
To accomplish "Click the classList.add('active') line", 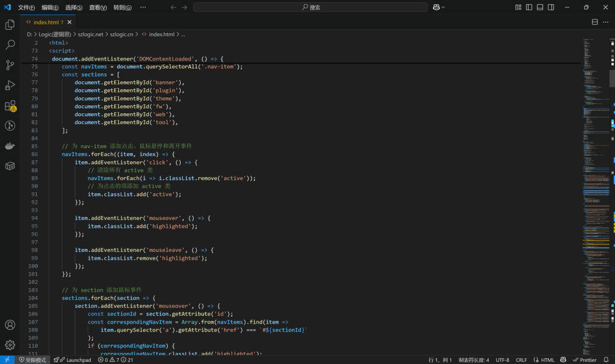I will tap(135, 194).
